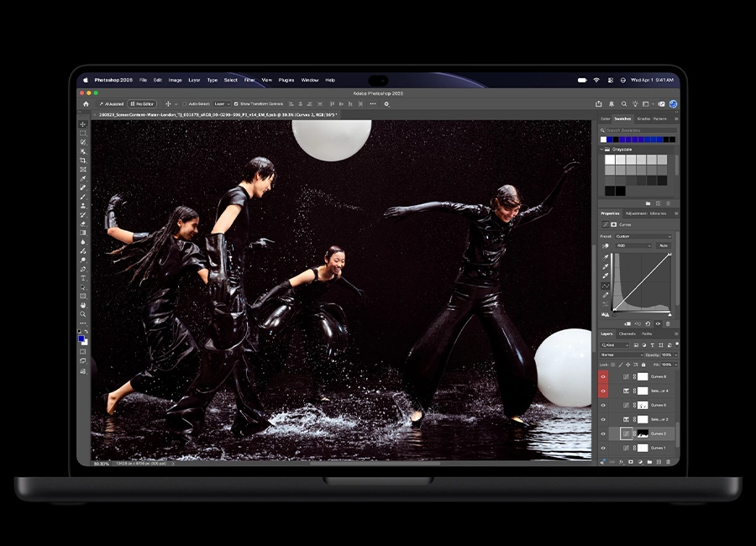The image size is (756, 546).
Task: Click the Share icon at top right
Action: pos(599,103)
